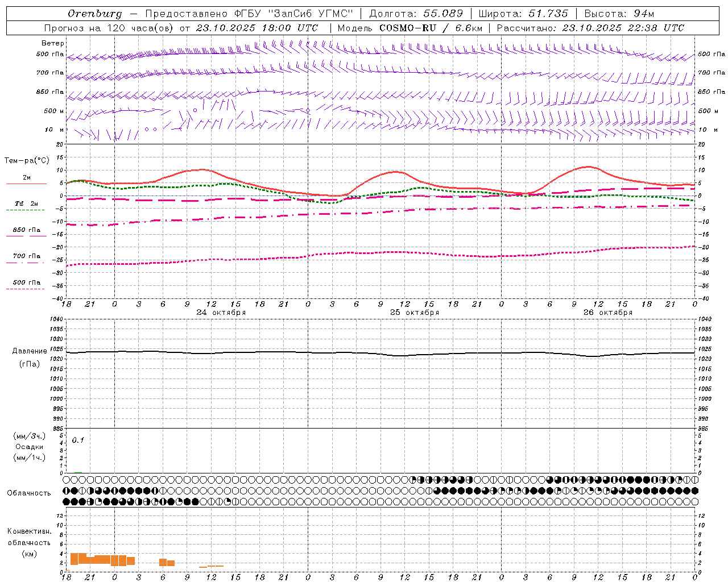
Task: Click the (гПа) pressure unit label
Action: (x=30, y=364)
